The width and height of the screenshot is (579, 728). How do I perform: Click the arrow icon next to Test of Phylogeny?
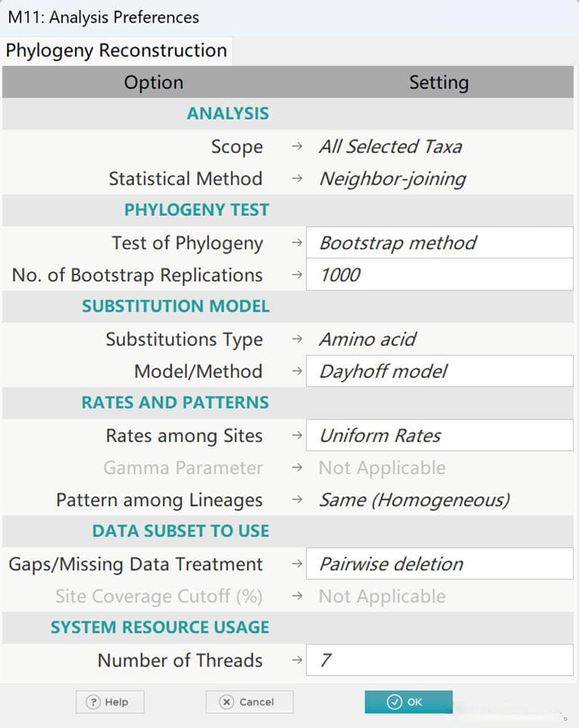click(x=297, y=243)
